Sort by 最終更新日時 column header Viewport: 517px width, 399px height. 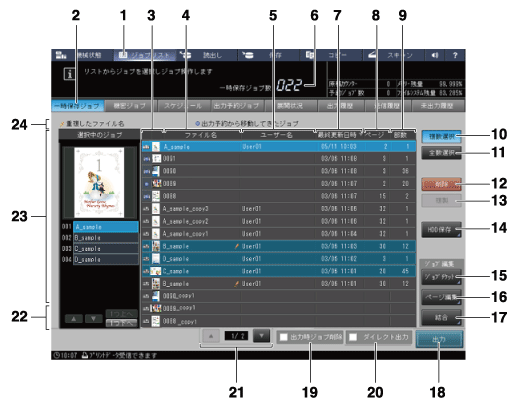coord(339,135)
